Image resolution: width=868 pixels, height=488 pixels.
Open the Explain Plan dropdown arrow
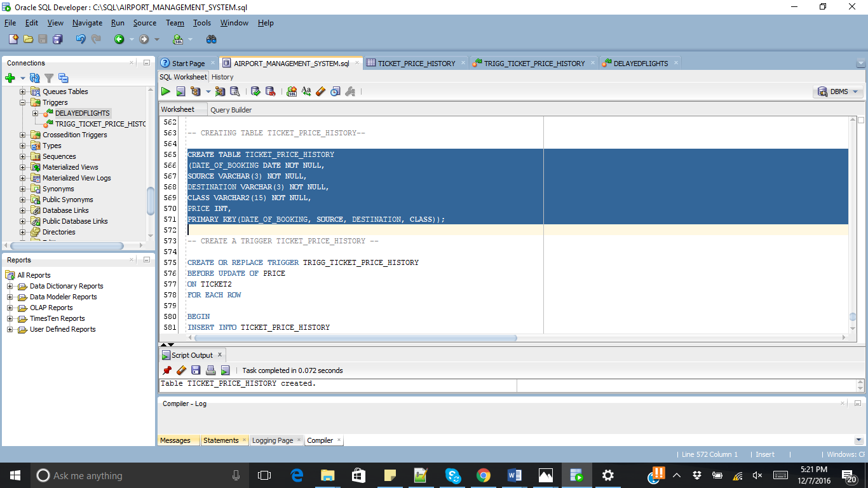pos(208,92)
